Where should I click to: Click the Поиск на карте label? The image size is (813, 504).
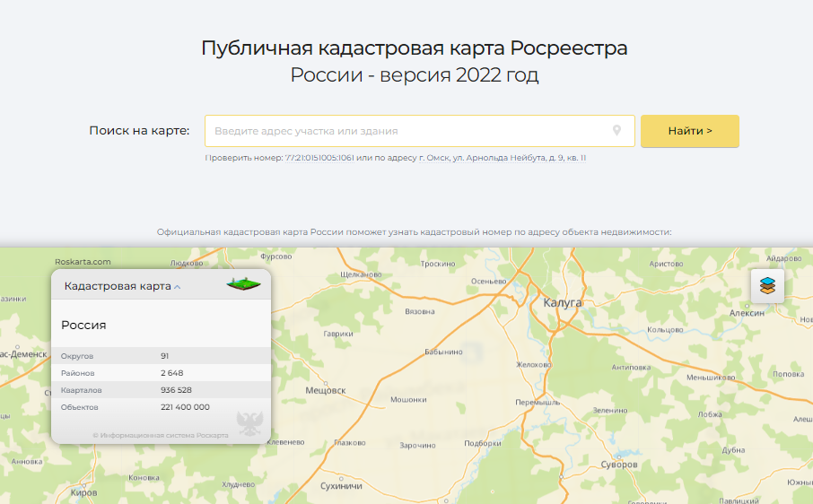coord(139,131)
